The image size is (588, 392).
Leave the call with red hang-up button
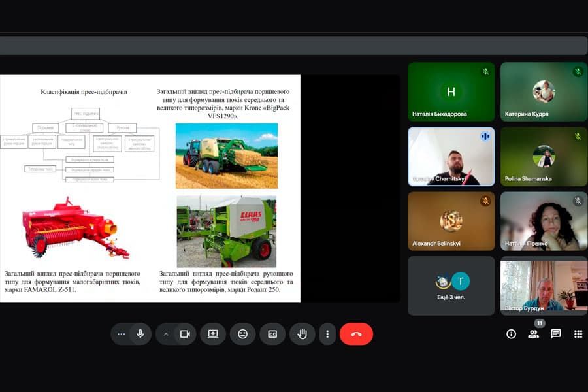point(356,333)
